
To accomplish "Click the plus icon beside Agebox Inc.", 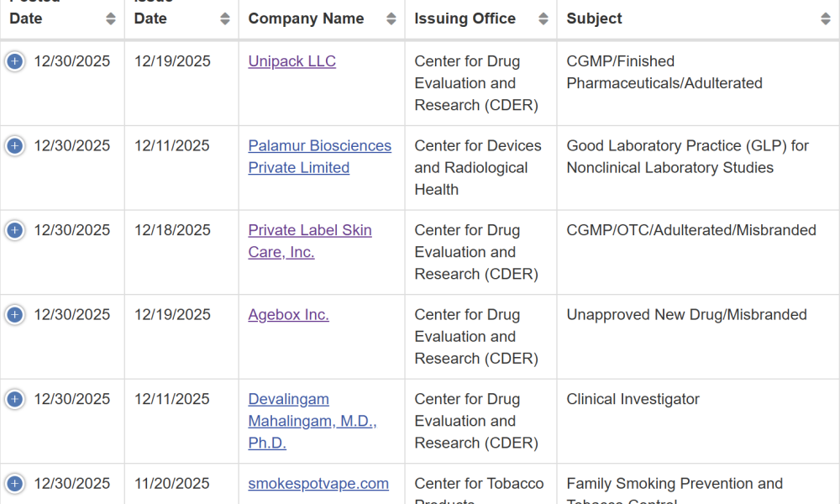I will (15, 315).
